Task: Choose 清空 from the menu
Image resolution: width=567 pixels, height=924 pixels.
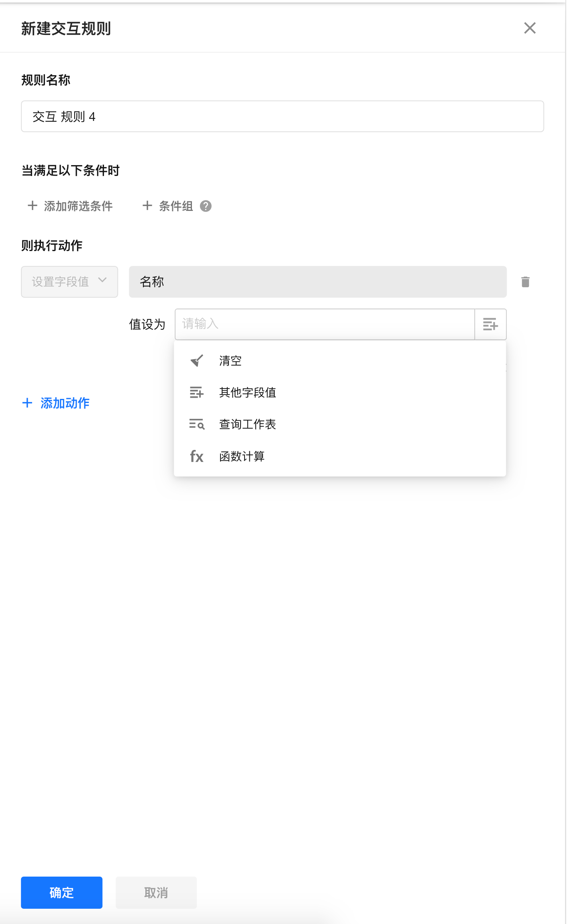Action: tap(230, 361)
